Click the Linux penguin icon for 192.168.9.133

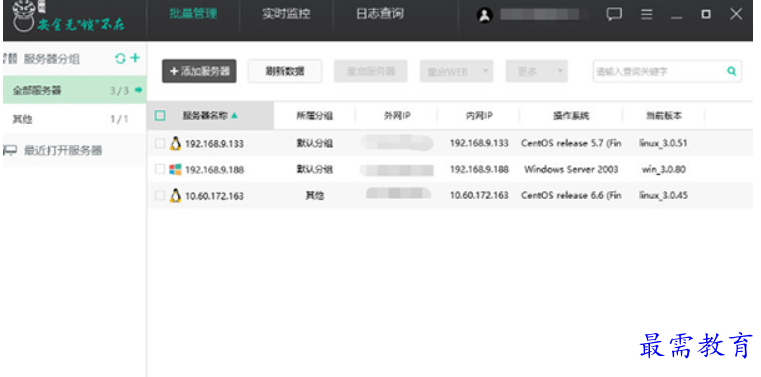pos(175,143)
